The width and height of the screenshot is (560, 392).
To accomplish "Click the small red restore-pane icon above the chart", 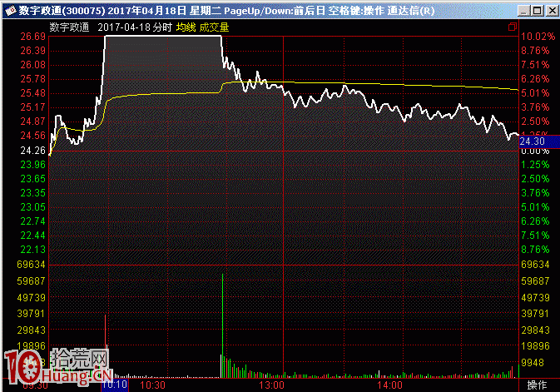I will [513, 27].
